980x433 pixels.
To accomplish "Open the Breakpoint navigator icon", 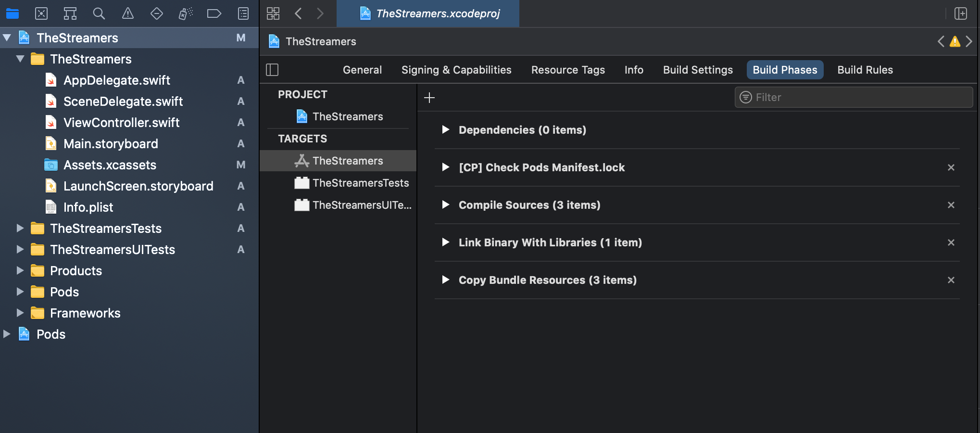I will tap(214, 13).
